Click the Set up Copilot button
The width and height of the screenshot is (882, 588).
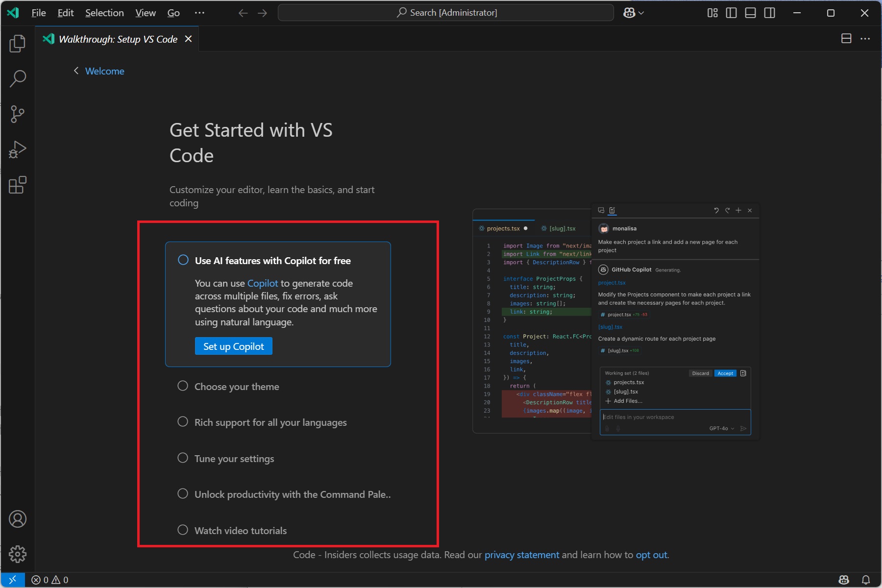pos(234,346)
